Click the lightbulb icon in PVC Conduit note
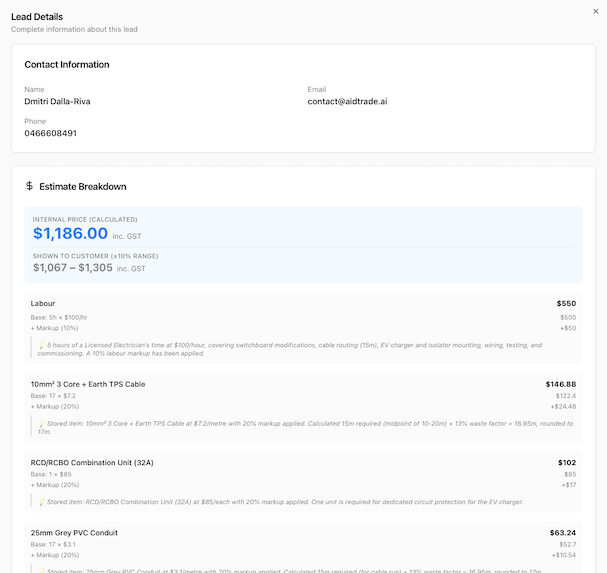This screenshot has width=607, height=573. 42,570
